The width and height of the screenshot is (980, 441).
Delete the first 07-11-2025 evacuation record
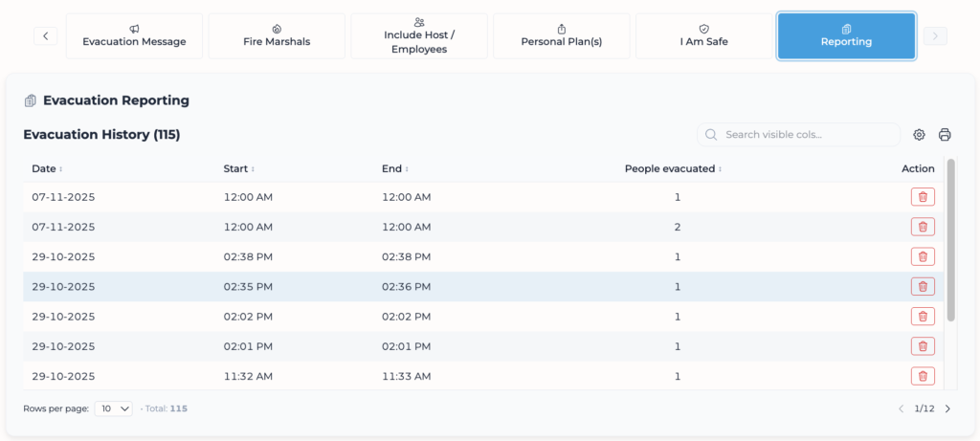coord(923,197)
